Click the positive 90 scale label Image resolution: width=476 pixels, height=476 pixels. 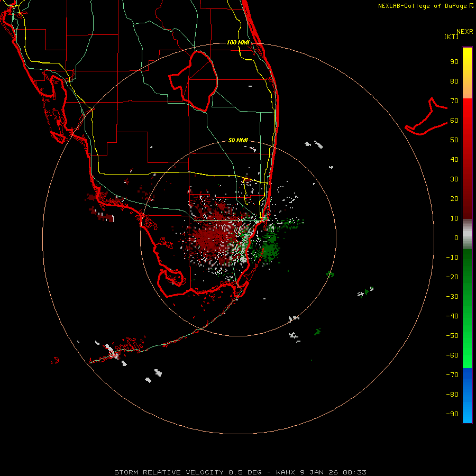454,62
